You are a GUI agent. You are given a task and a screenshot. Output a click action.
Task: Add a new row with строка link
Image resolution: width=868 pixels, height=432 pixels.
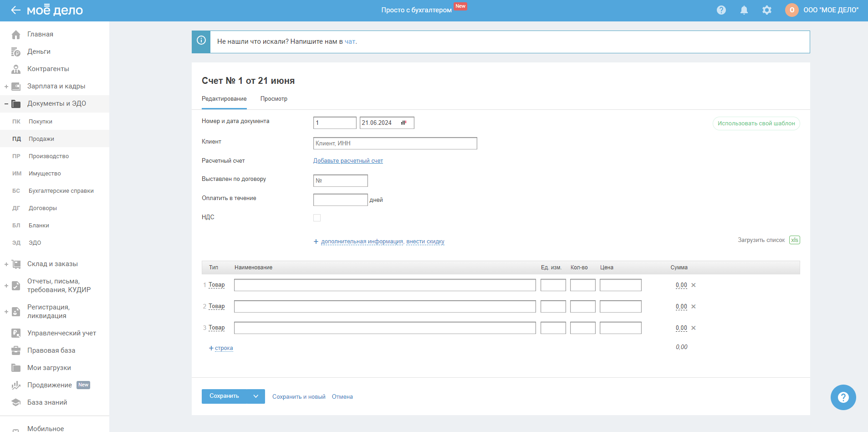[224, 348]
